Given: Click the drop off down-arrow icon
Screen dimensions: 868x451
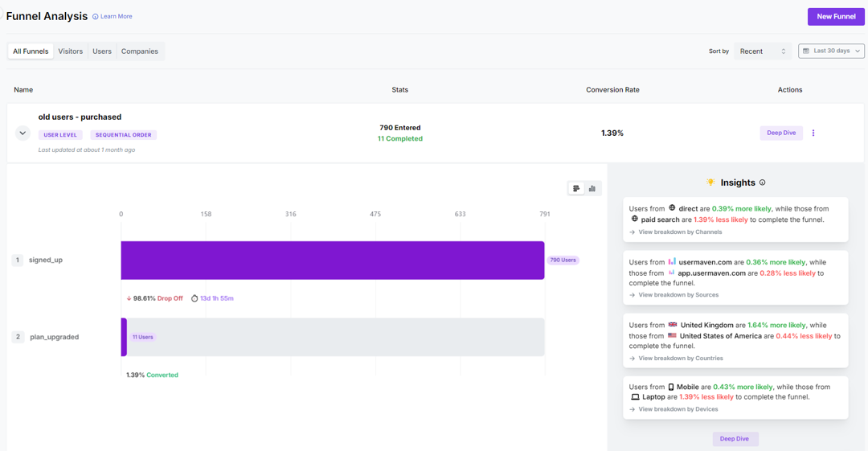Looking at the screenshot, I should 129,298.
